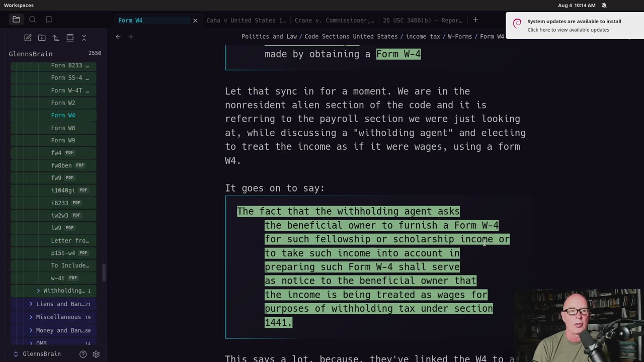Switch to Crane v. Commissioner tab

[x=334, y=21]
